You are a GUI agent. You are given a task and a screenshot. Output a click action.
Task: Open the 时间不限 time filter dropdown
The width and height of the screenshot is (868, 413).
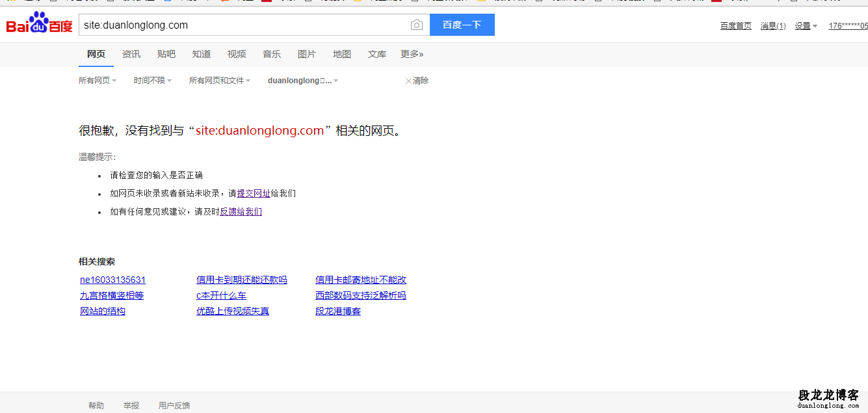coord(152,81)
